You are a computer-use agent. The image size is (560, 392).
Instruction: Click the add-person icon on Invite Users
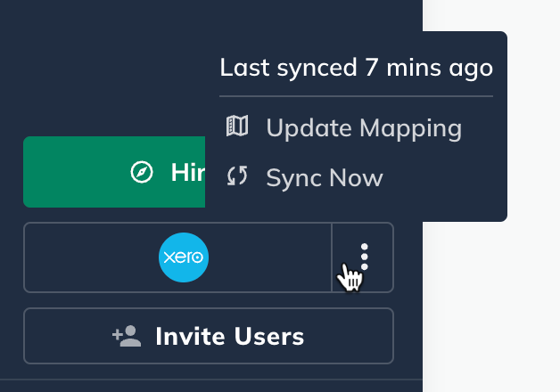[127, 336]
